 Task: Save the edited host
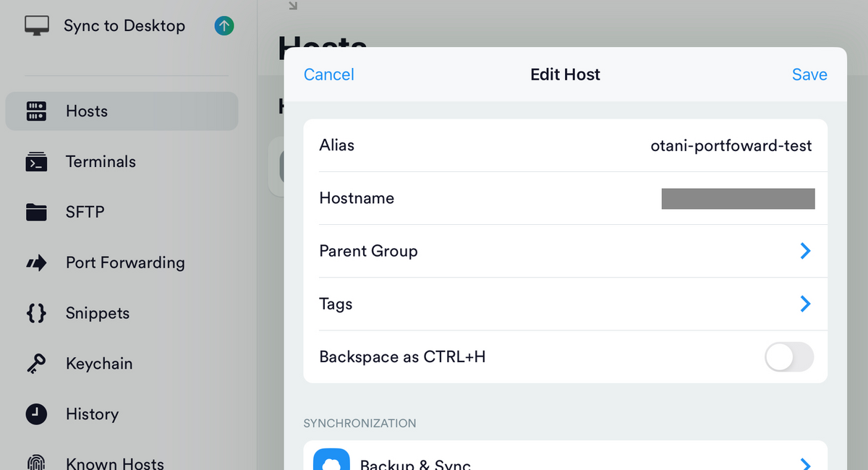point(809,74)
